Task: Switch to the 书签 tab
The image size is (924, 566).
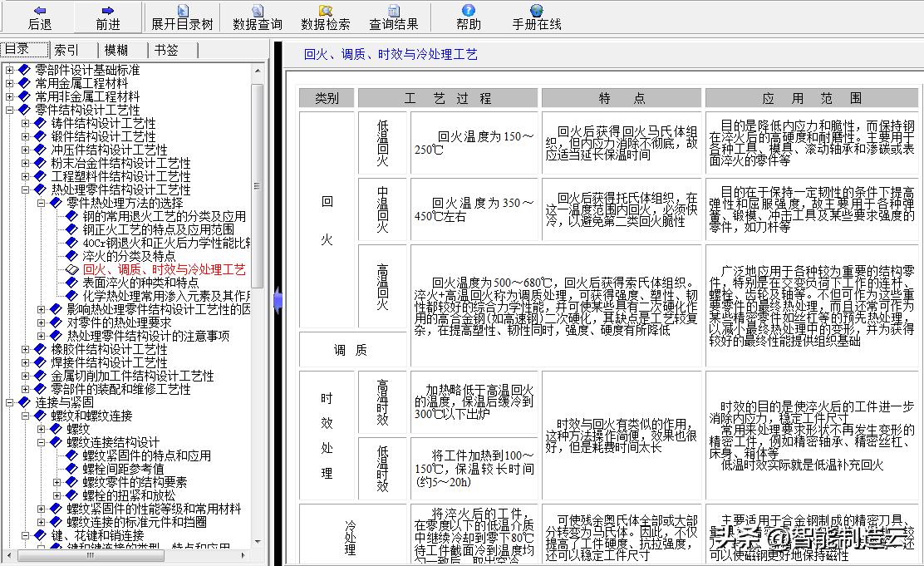Action: coord(165,49)
